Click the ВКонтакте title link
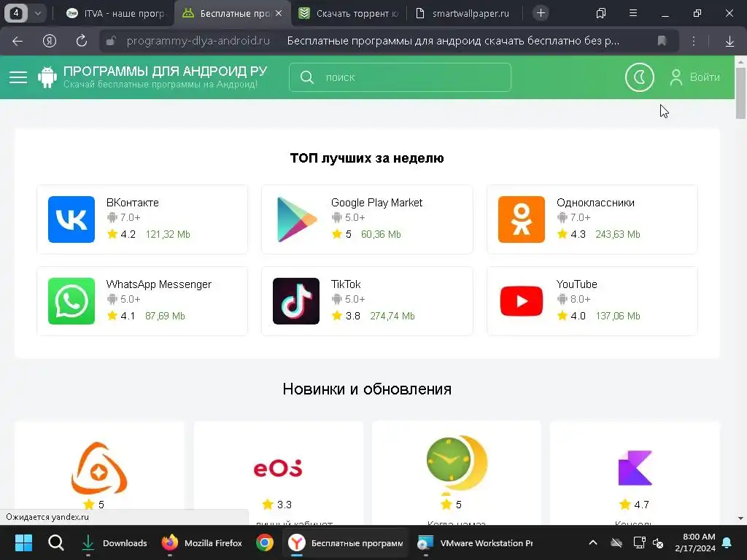Image resolution: width=747 pixels, height=560 pixels. click(133, 203)
